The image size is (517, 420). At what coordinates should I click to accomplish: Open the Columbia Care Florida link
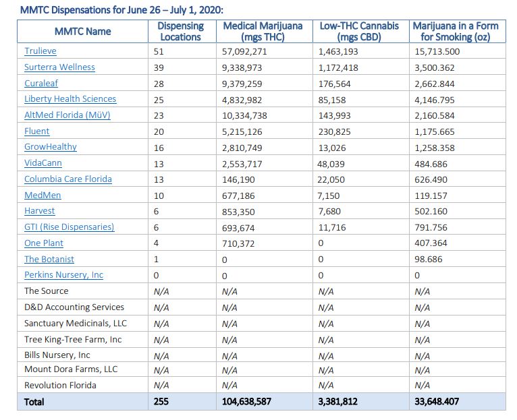(x=68, y=179)
